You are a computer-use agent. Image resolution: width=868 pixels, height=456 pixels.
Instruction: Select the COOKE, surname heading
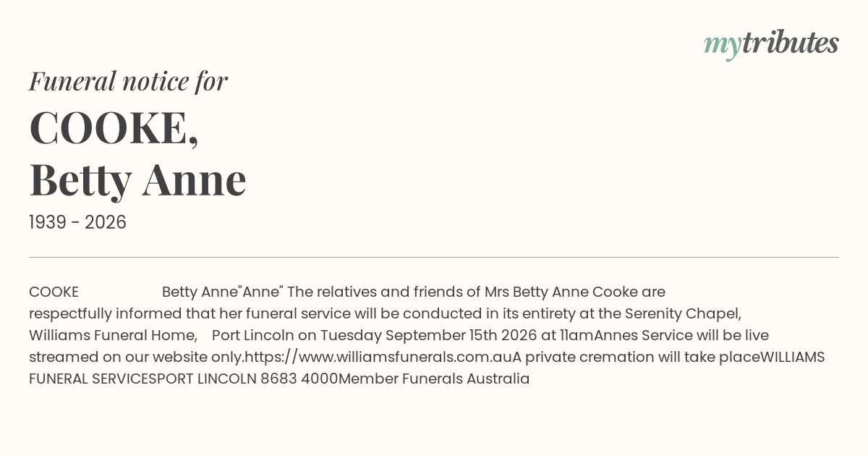click(114, 128)
